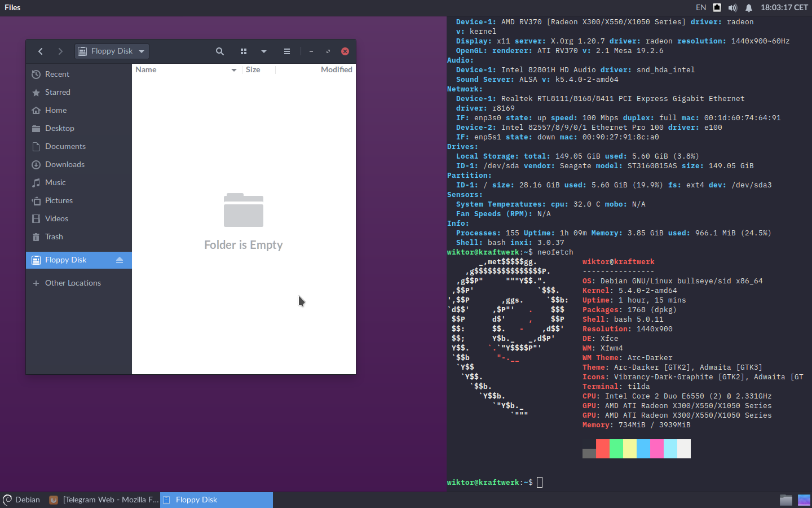Image resolution: width=812 pixels, height=508 pixels.
Task: Sort files by Name column
Action: (x=146, y=69)
